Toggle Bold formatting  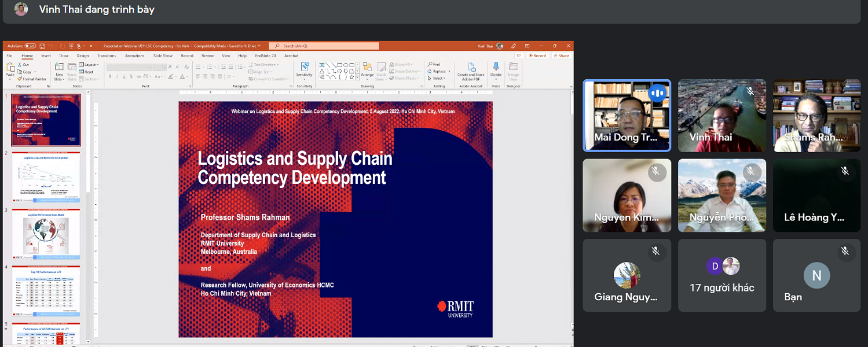(x=109, y=76)
